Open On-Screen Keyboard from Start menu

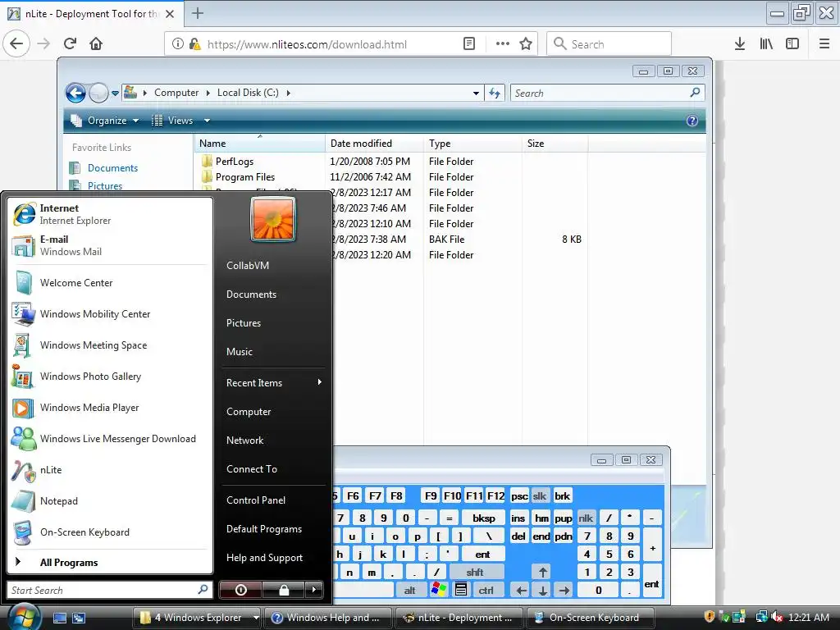(x=110, y=532)
